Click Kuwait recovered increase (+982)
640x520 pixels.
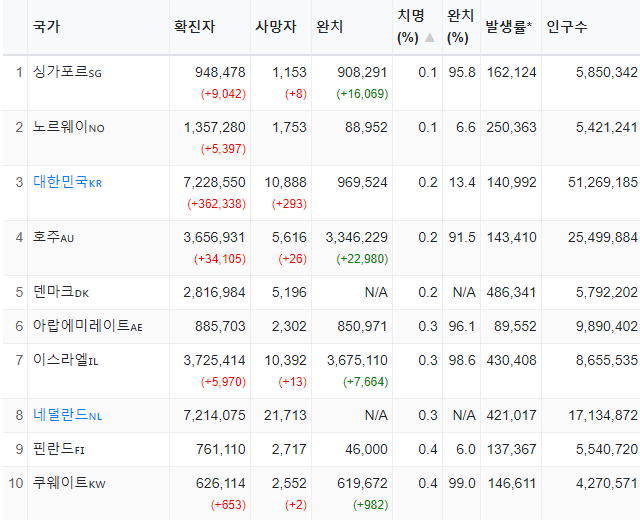tap(371, 505)
